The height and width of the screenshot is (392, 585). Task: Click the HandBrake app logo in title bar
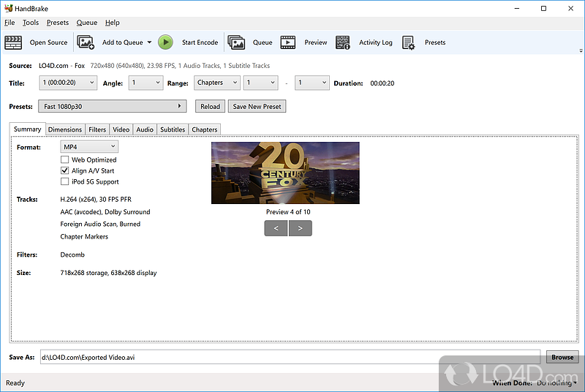pos(8,8)
